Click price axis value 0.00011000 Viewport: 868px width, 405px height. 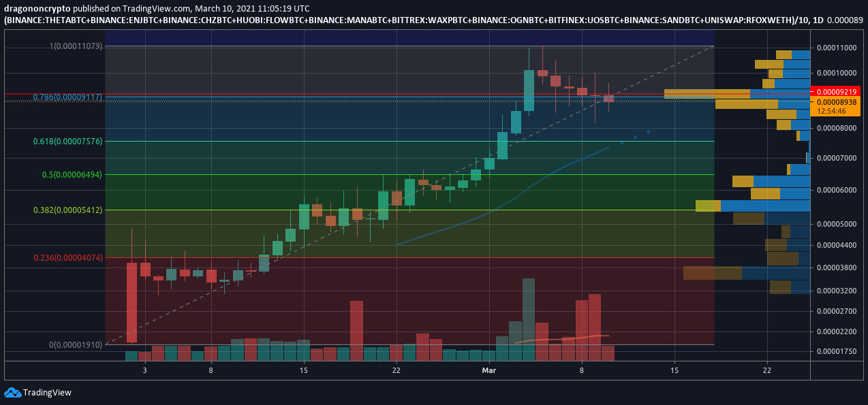point(836,48)
